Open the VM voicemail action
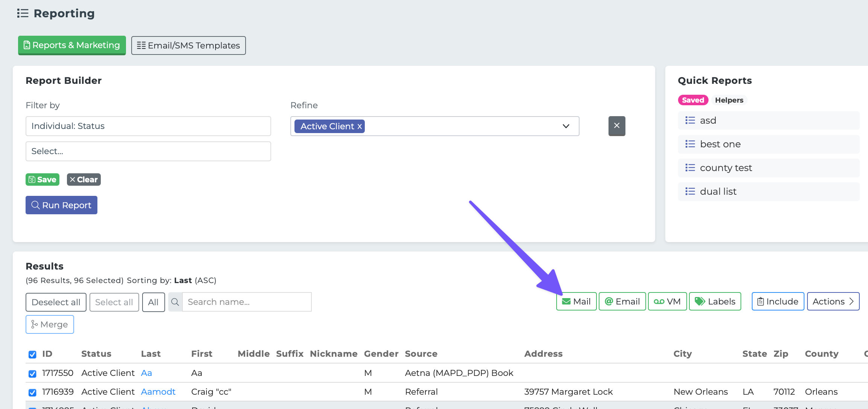 click(667, 301)
